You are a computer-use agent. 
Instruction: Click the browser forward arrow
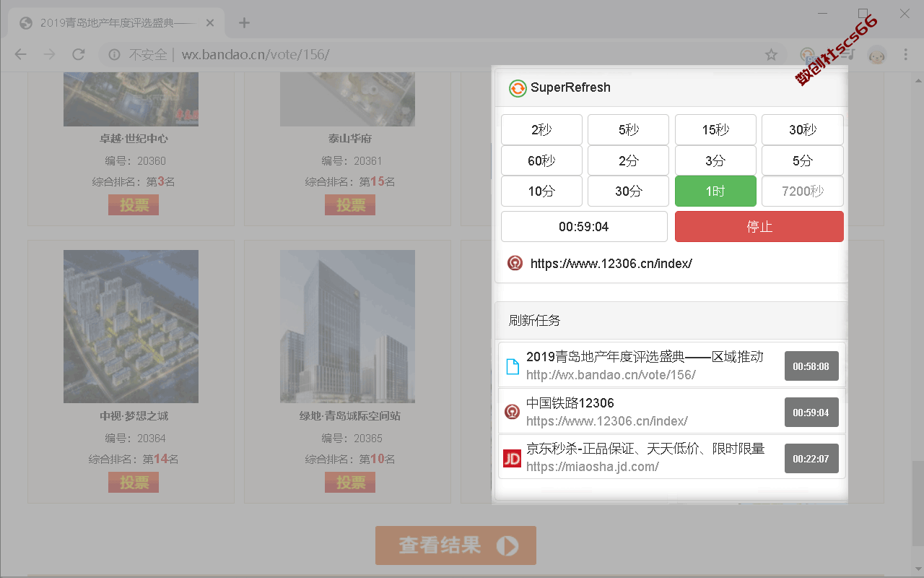[x=49, y=55]
